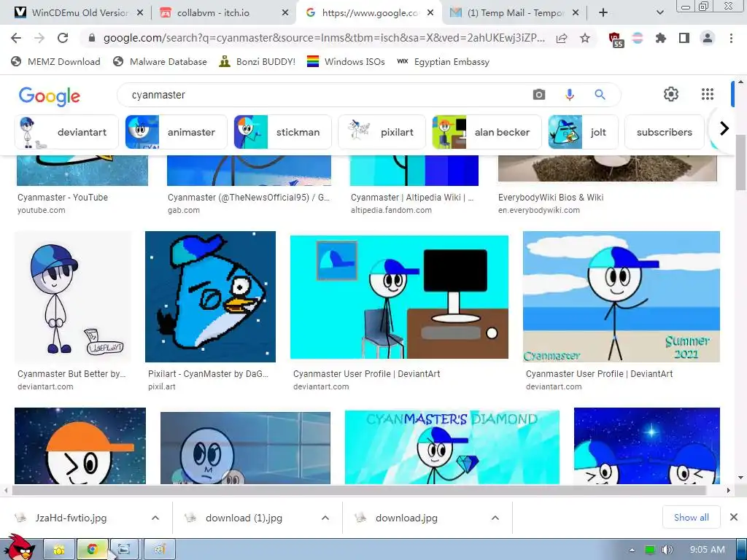Close the Temp Mail tab
Image resolution: width=747 pixels, height=560 pixels.
pos(576,13)
